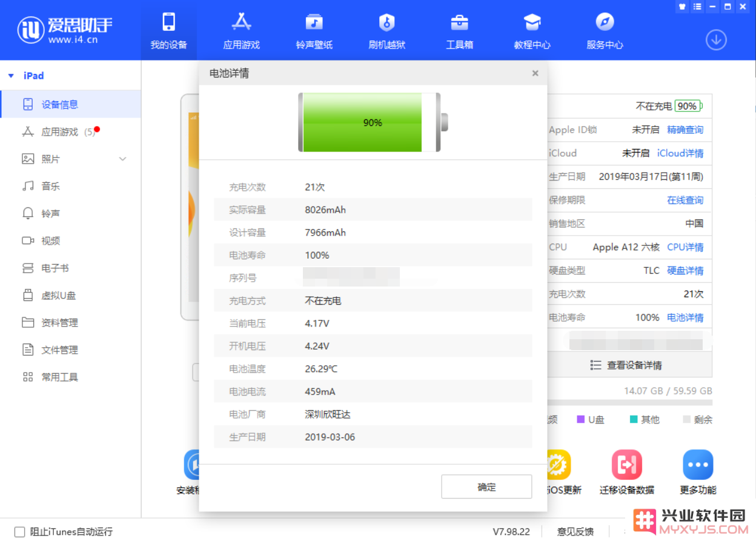
Task: Click the 铃声 bell icon
Action: pos(28,213)
